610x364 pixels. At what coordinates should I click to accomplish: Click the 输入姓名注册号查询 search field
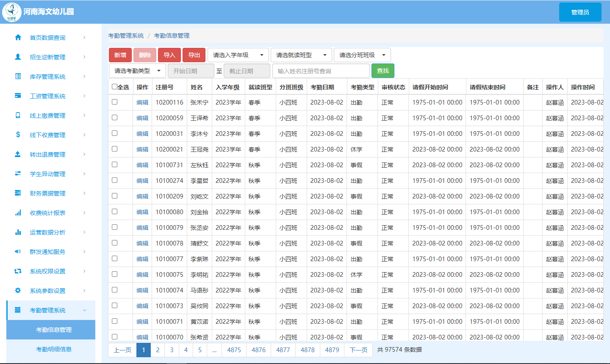321,71
